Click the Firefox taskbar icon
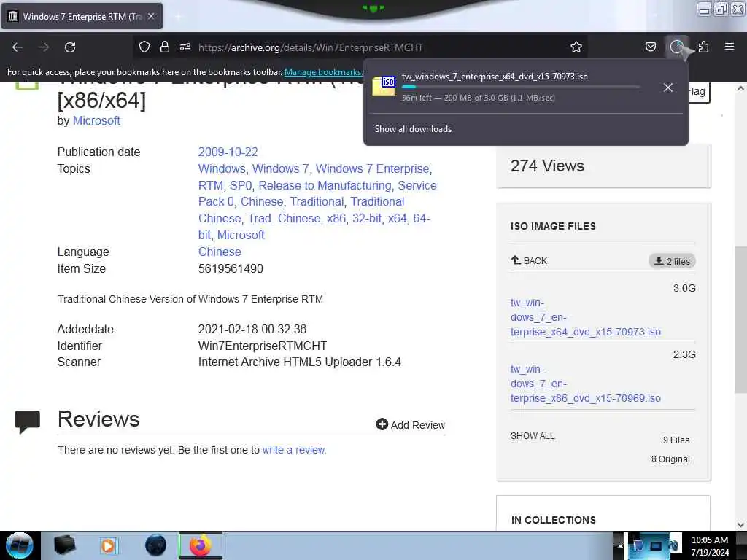This screenshot has width=747, height=560. [201, 545]
